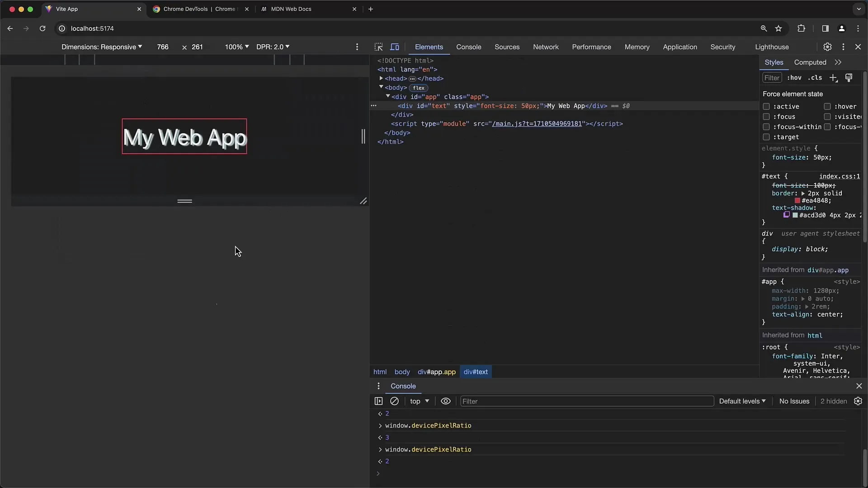Click the No Issues button

point(794,401)
